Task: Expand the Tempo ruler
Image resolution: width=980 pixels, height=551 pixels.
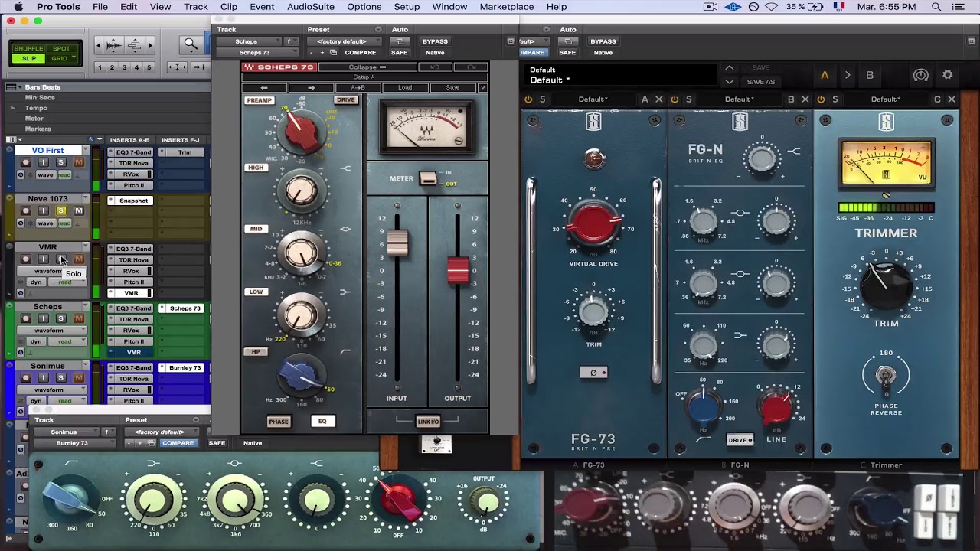Action: tap(13, 108)
